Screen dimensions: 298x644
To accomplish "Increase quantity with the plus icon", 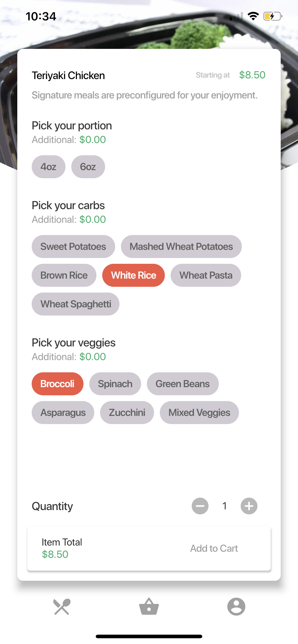I will 249,506.
